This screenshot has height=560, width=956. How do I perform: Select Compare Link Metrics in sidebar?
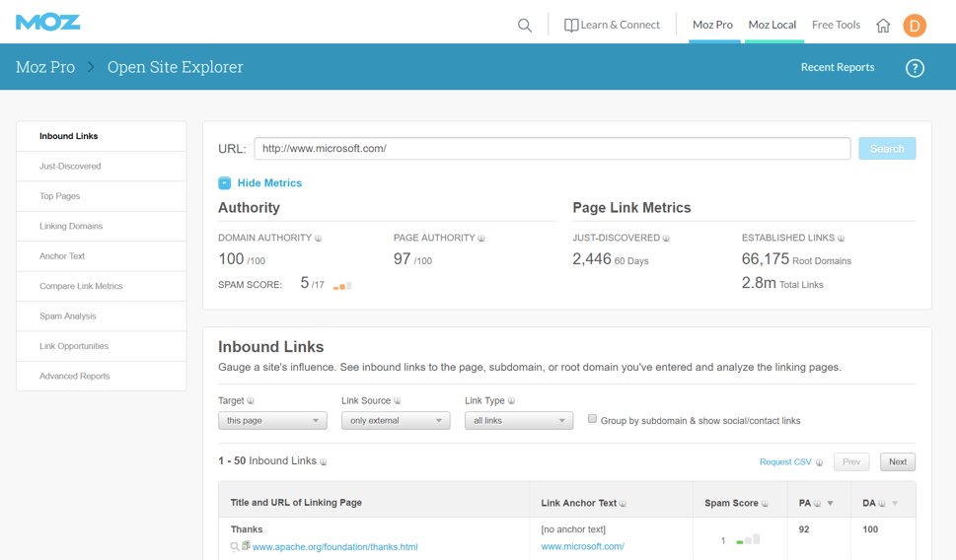point(102,286)
